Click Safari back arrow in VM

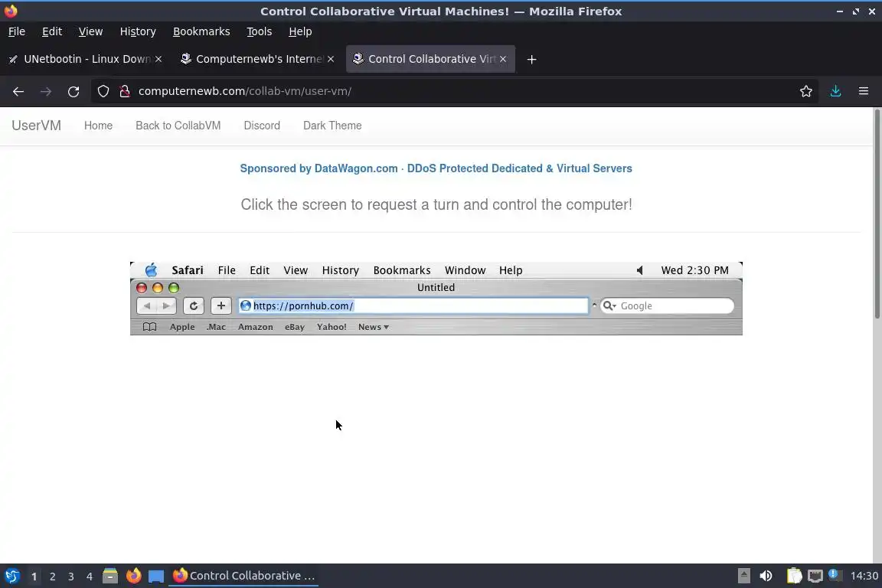[147, 305]
